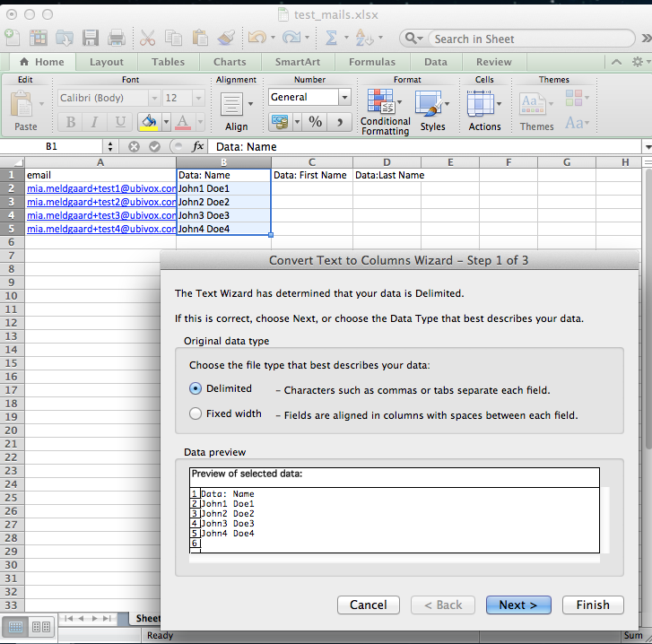Click the Search in Sheet field
The image size is (652, 644).
tap(532, 39)
